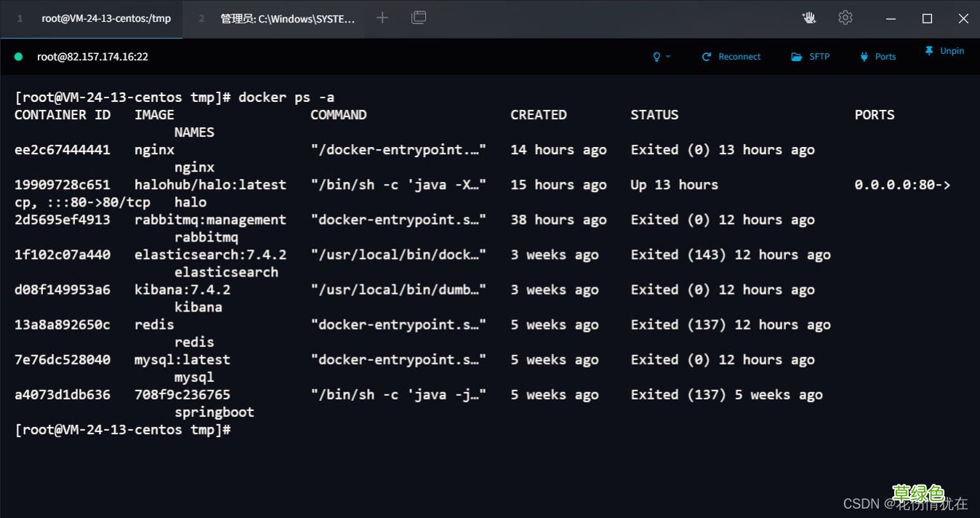
Task: Click the 'docker ps -a' command text
Action: (x=286, y=97)
